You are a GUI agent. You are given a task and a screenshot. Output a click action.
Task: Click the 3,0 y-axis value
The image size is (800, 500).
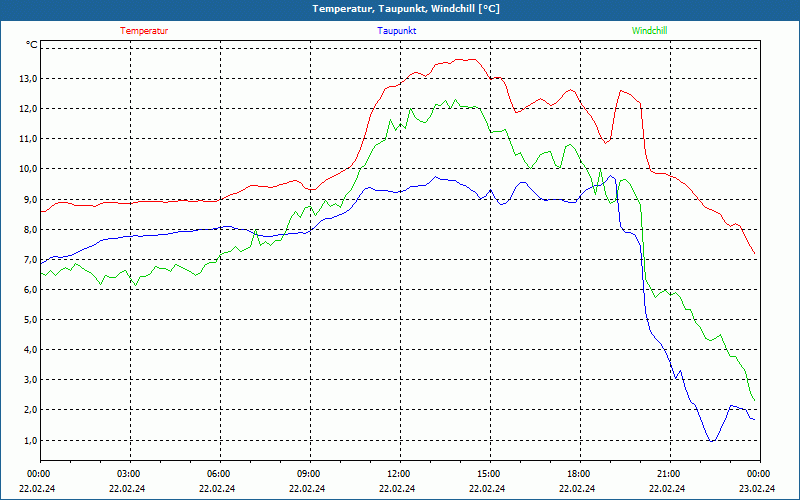31,380
